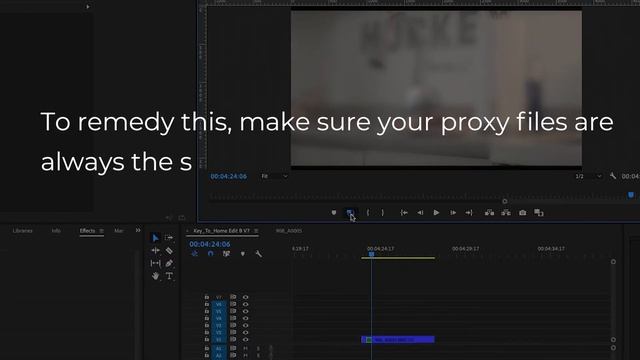Select the Selection arrow tool
This screenshot has width=640, height=360.
155,238
